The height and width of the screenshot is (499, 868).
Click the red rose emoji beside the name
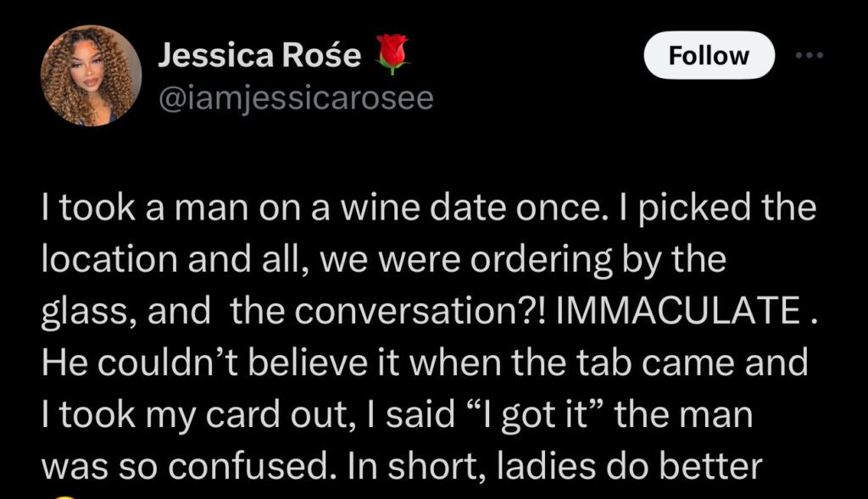pyautogui.click(x=390, y=54)
